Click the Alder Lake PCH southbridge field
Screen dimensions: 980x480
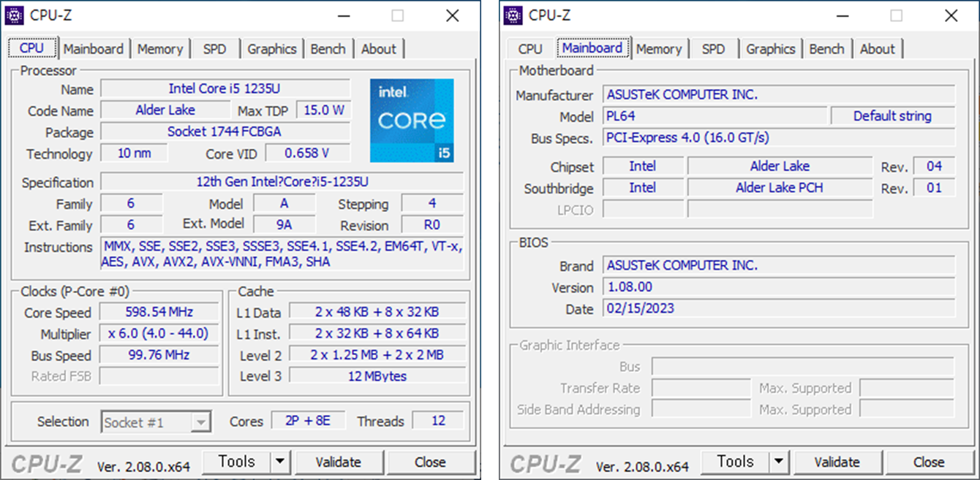[780, 188]
